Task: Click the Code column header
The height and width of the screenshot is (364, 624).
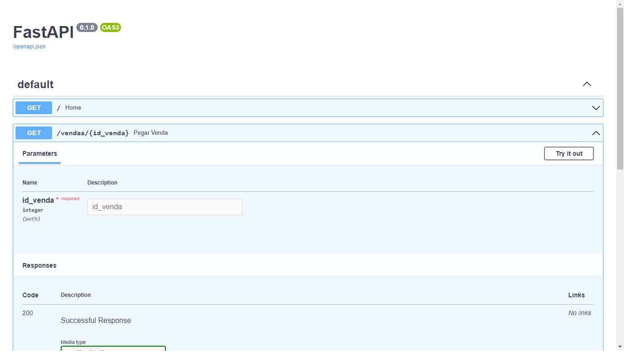Action: tap(31, 295)
